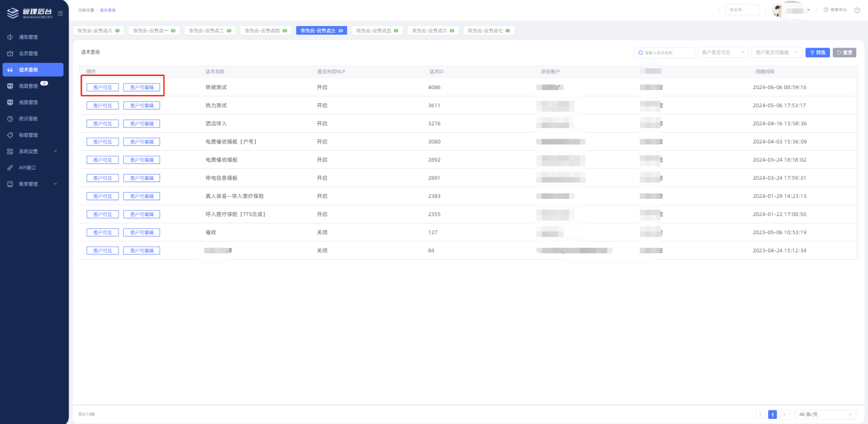Toggle 客户可编辑 for 热力测试 row
The width and height of the screenshot is (868, 424).
click(x=141, y=105)
